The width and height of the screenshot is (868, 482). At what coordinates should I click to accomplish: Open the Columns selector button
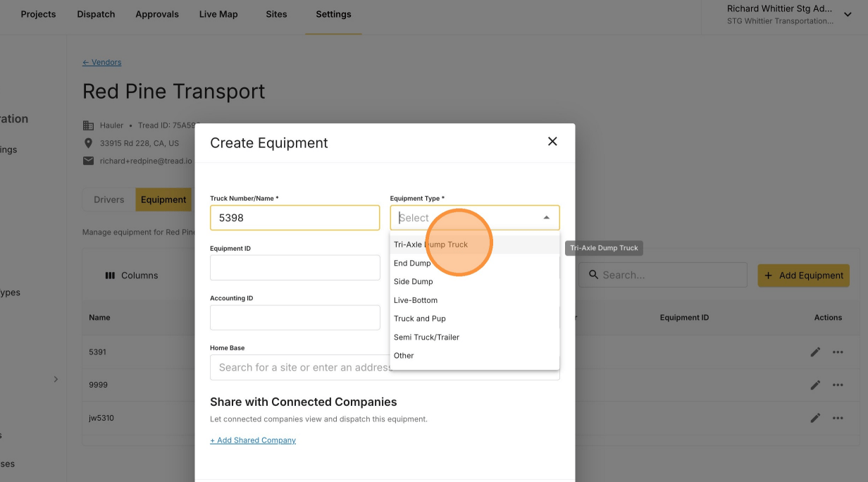pyautogui.click(x=132, y=276)
